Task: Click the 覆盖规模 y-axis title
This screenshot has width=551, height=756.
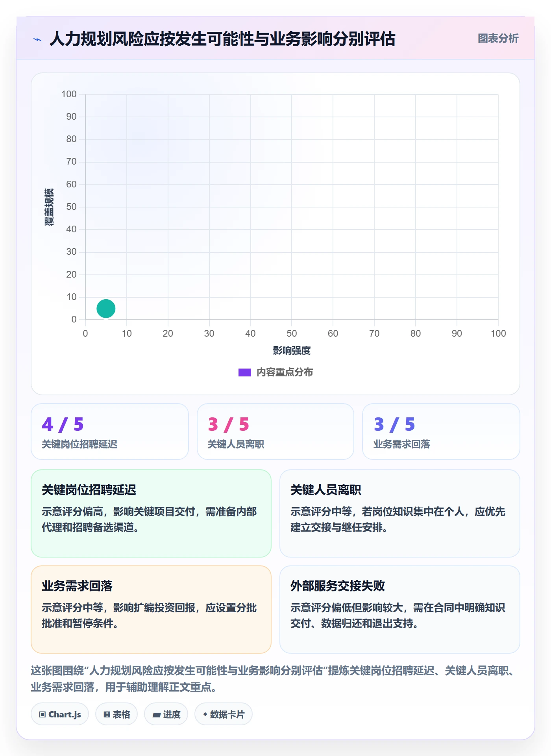Action: (x=49, y=207)
